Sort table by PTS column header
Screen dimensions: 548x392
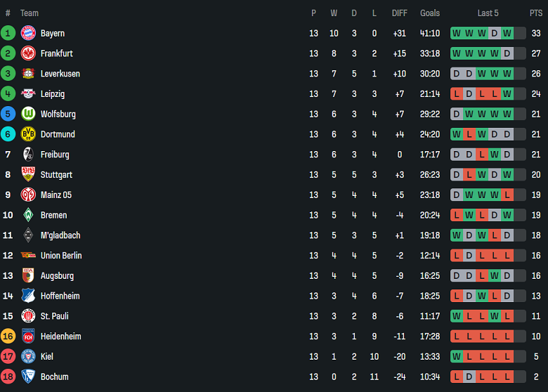click(x=535, y=13)
